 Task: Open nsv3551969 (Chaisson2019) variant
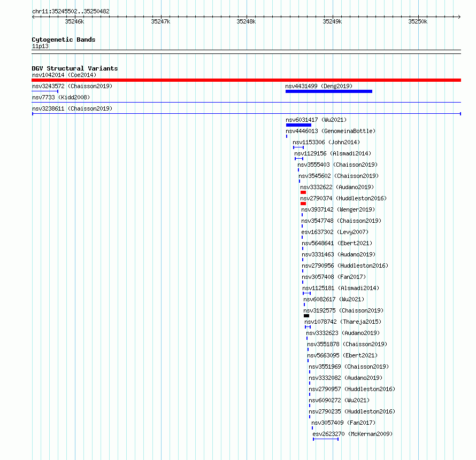[349, 367]
